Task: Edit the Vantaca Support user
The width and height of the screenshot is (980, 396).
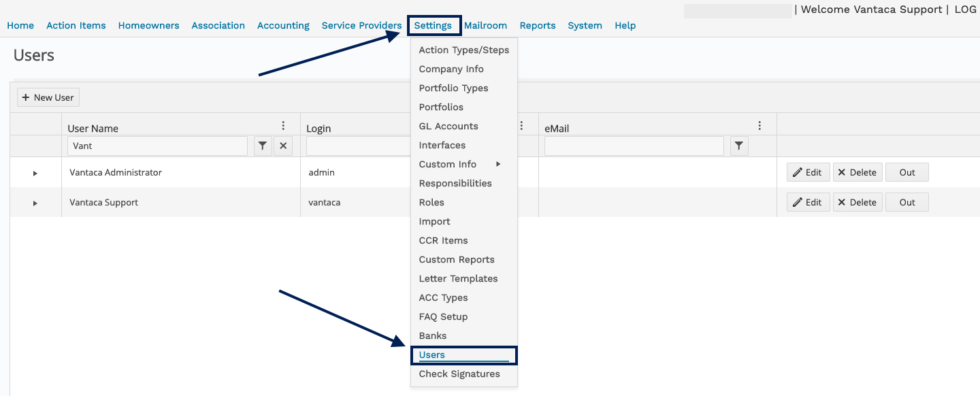Action: [808, 202]
